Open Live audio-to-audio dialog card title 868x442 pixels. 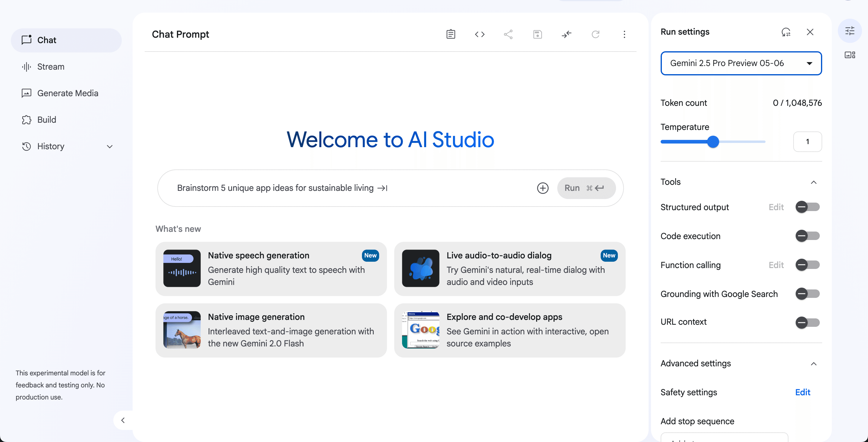(499, 255)
